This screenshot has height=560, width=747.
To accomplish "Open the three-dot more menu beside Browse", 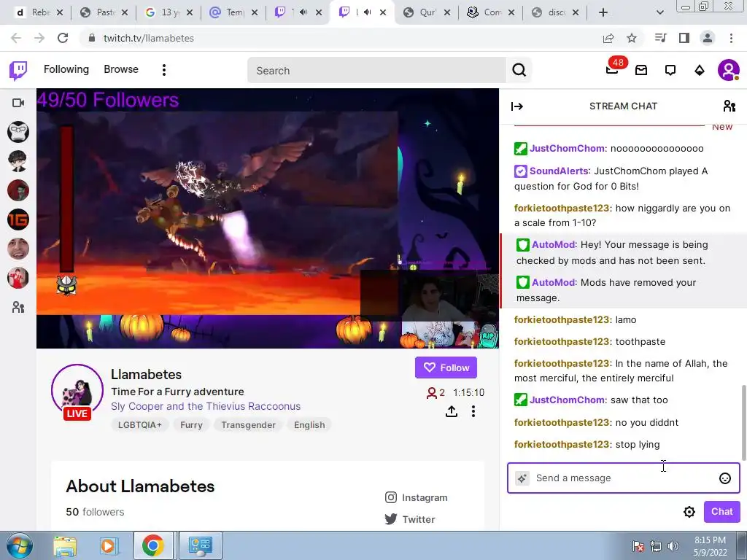I will pos(164,70).
